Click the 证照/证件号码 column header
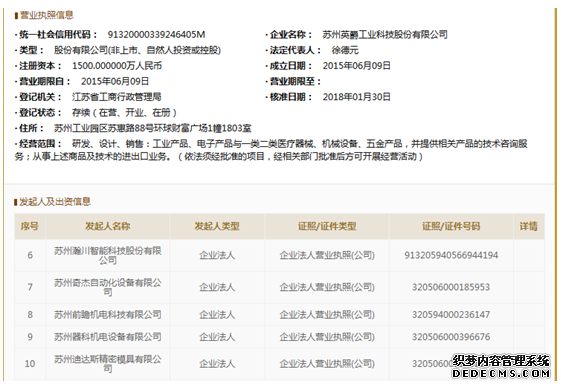561x388 pixels. [x=451, y=226]
